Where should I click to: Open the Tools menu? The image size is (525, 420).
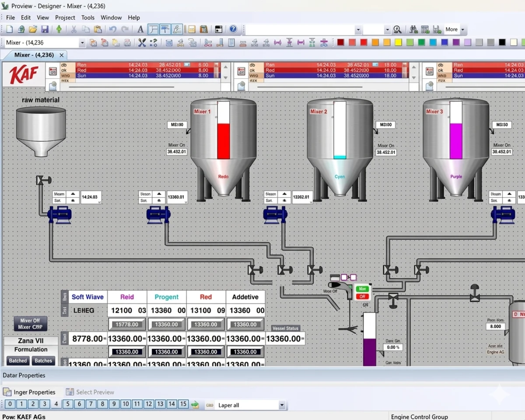[88, 17]
